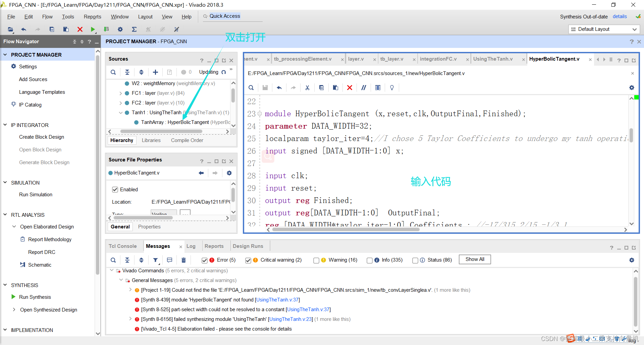The image size is (644, 345).
Task: Click Cut scissors icon in editor toolbar
Action: [307, 88]
